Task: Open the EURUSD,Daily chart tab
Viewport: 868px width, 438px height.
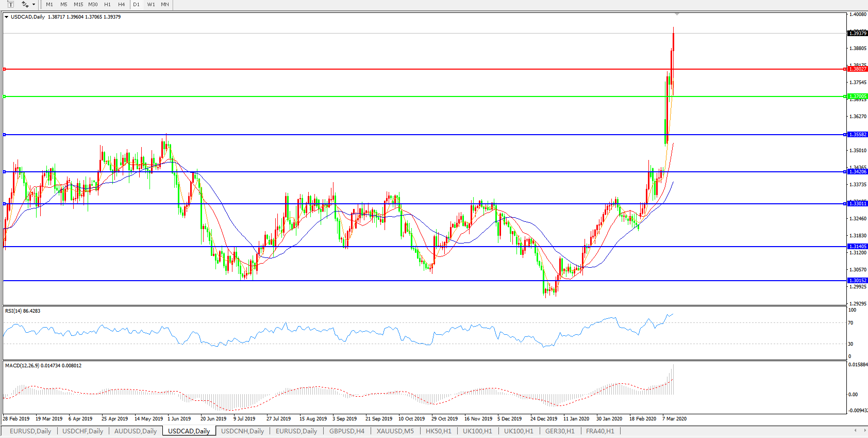Action: click(30, 431)
